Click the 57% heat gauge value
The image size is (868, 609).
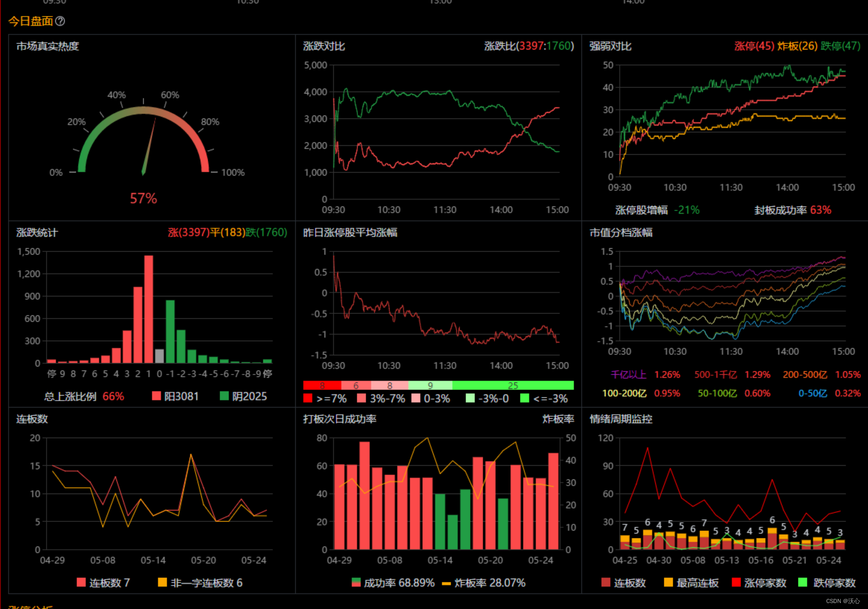coord(143,199)
